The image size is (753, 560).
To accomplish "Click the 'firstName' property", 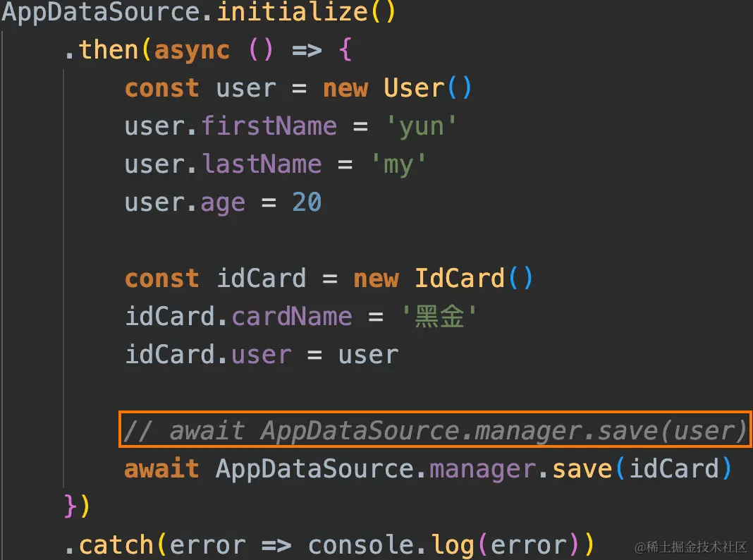I will 269,126.
